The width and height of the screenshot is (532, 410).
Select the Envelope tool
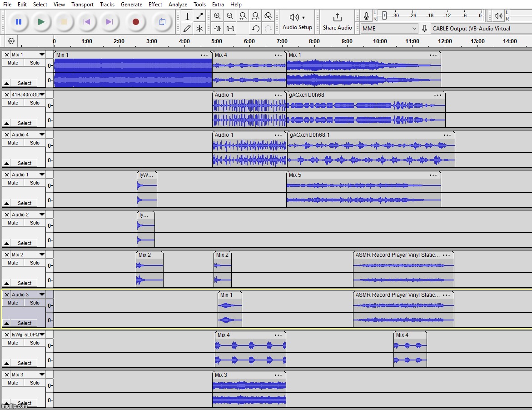[199, 16]
